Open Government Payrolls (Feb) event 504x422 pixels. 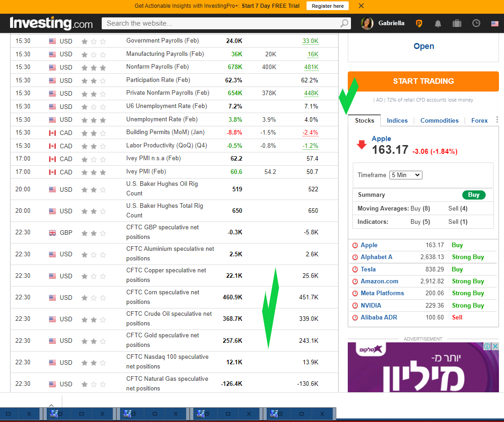(163, 41)
